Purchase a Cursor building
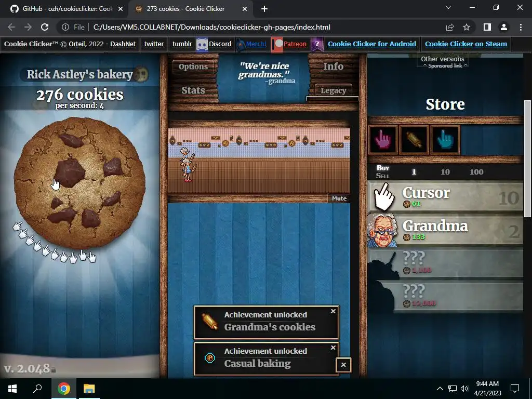This screenshot has width=532, height=399. point(445,197)
